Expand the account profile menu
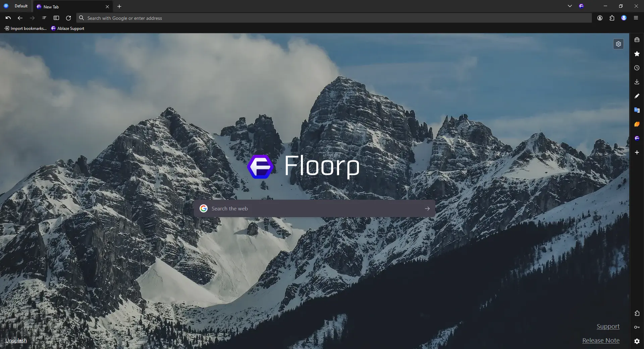This screenshot has width=644, height=349. [624, 18]
